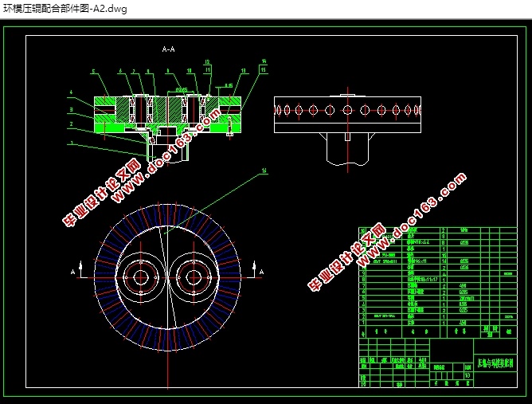
Task: Select the A-A section view label
Action: click(x=168, y=49)
